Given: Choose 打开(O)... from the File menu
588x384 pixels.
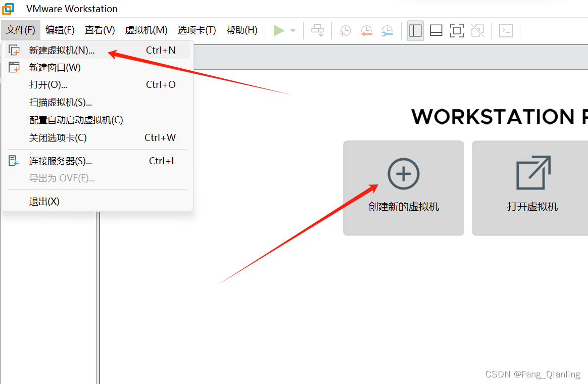Looking at the screenshot, I should 97,85.
